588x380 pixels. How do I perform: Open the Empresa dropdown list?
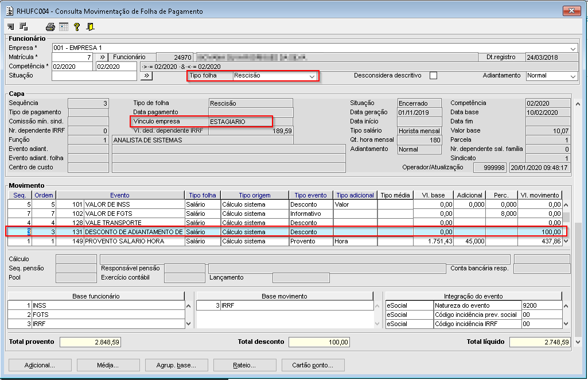pos(573,48)
